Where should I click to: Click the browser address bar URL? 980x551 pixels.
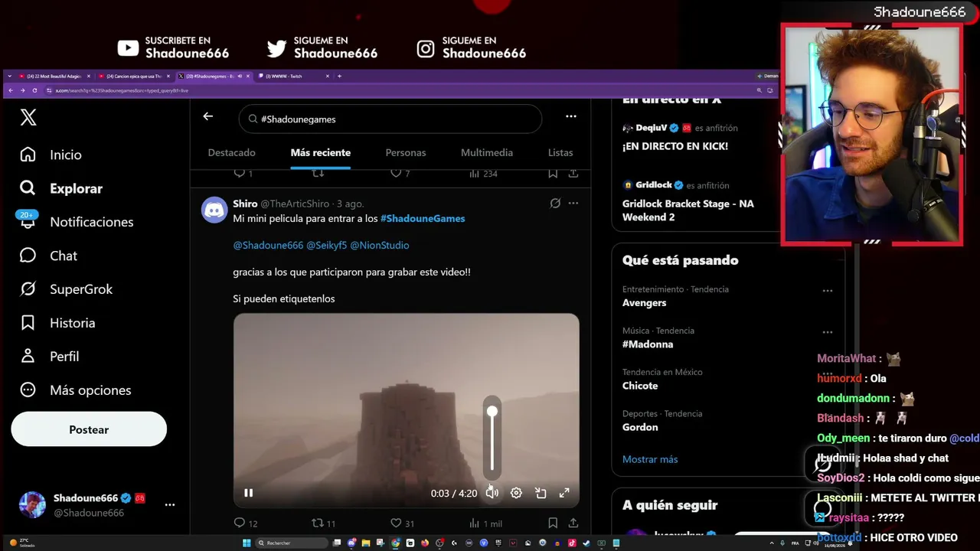[x=122, y=90]
